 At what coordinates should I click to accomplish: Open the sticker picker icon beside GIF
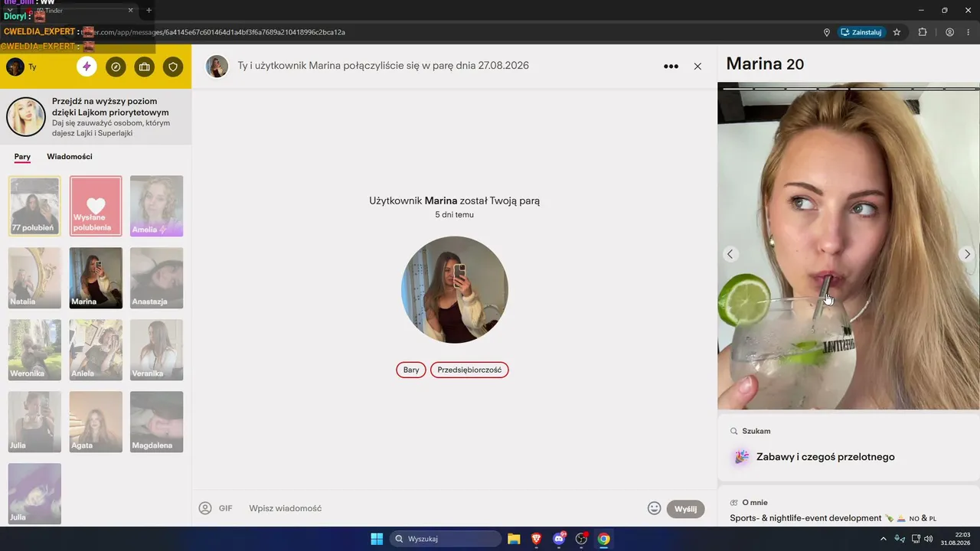point(205,508)
